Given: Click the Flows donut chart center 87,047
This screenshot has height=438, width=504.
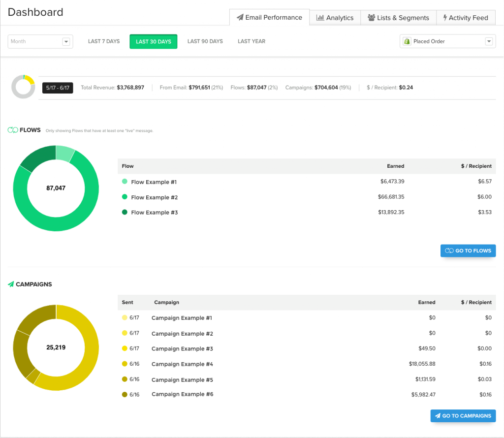Looking at the screenshot, I should point(56,188).
